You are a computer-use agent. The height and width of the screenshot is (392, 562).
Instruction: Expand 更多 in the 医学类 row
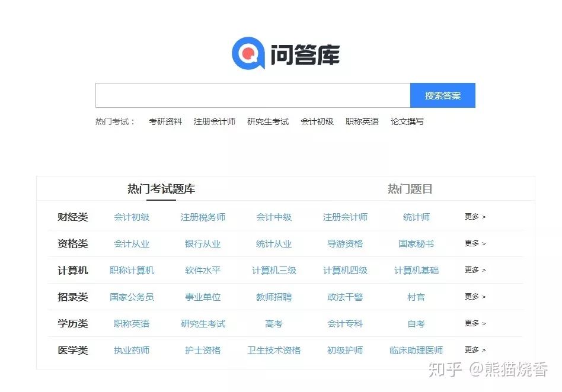pyautogui.click(x=474, y=350)
